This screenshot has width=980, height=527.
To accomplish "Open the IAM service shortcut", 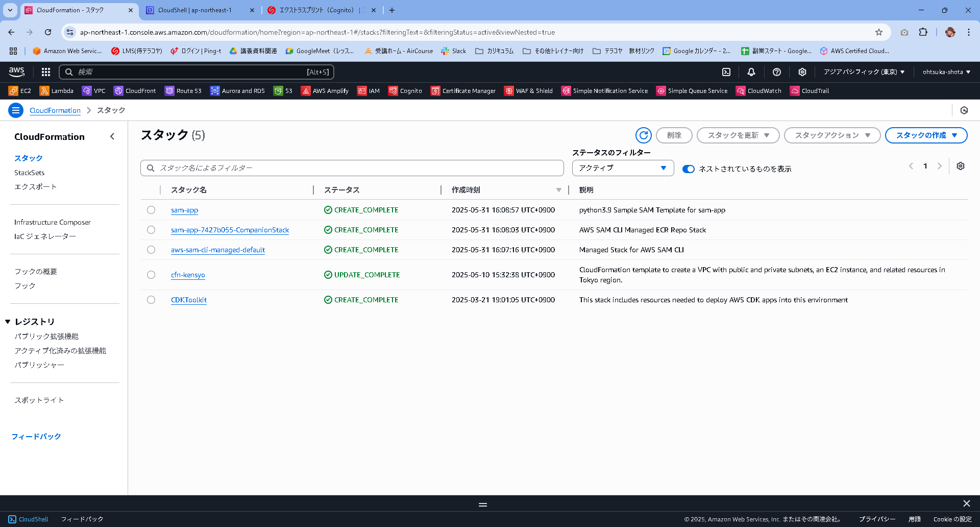I will (369, 91).
